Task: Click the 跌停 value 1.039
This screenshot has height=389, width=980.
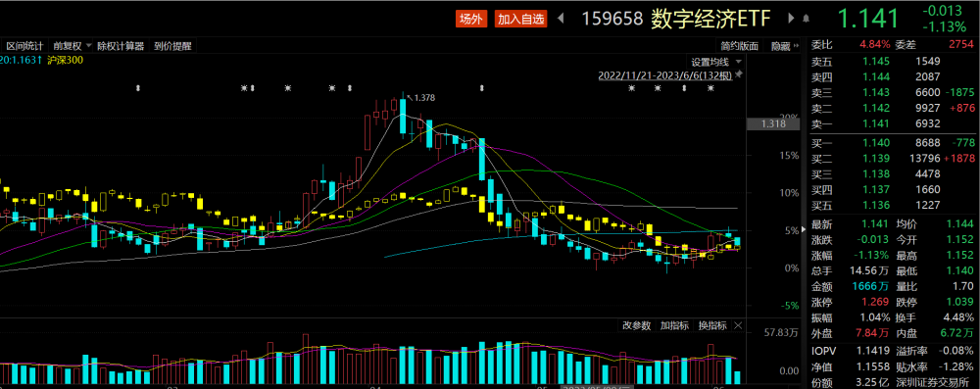Action: pos(961,301)
